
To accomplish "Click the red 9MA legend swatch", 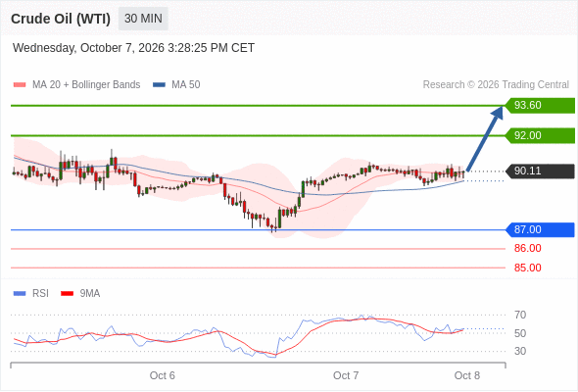I will (67, 294).
